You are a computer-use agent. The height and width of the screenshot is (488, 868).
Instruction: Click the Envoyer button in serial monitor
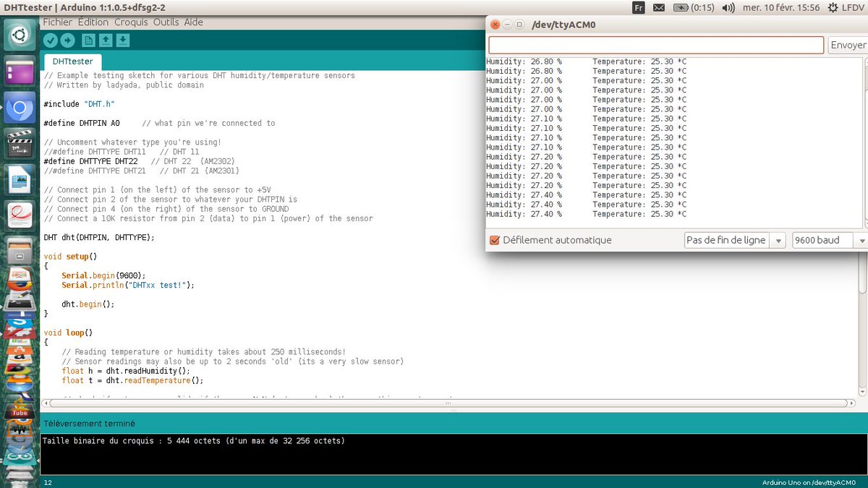pos(848,45)
